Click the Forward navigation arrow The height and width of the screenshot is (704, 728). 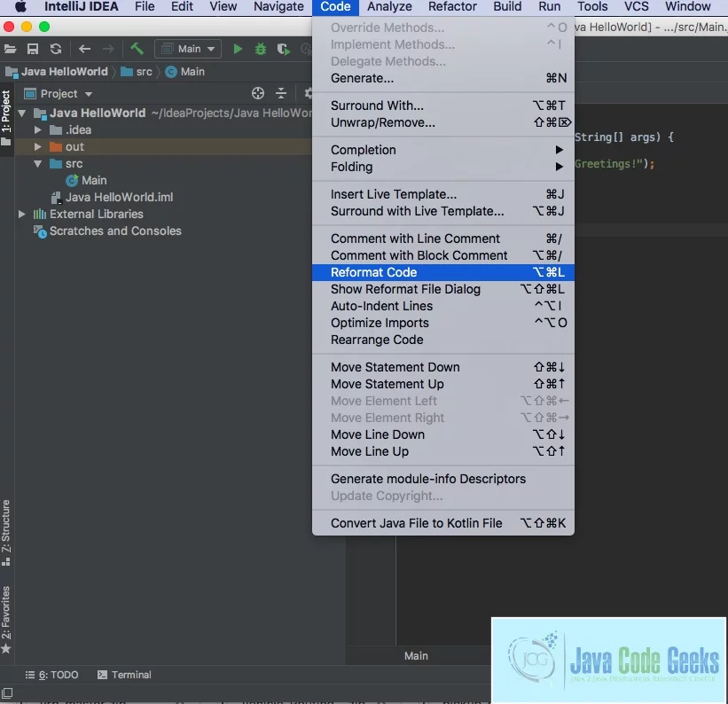click(x=108, y=49)
